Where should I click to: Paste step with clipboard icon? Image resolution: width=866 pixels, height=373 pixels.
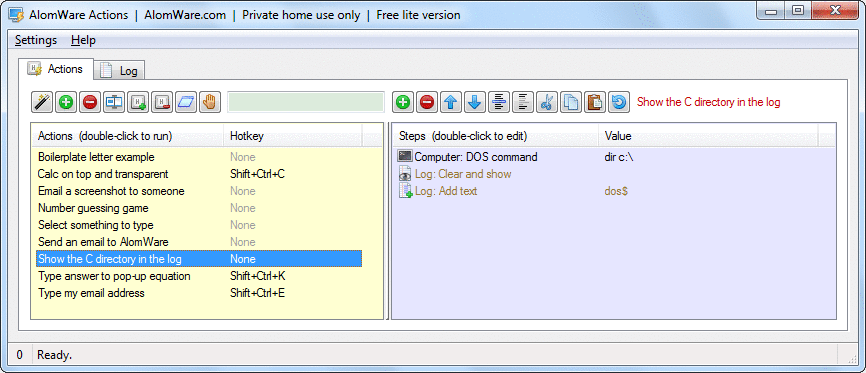(595, 102)
